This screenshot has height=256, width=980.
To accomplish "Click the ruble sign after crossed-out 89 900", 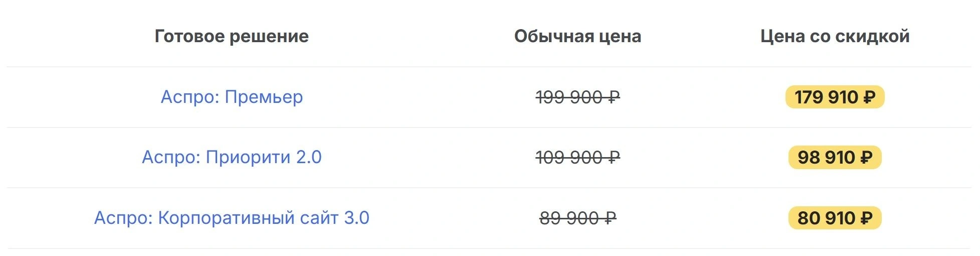I will pos(610,218).
